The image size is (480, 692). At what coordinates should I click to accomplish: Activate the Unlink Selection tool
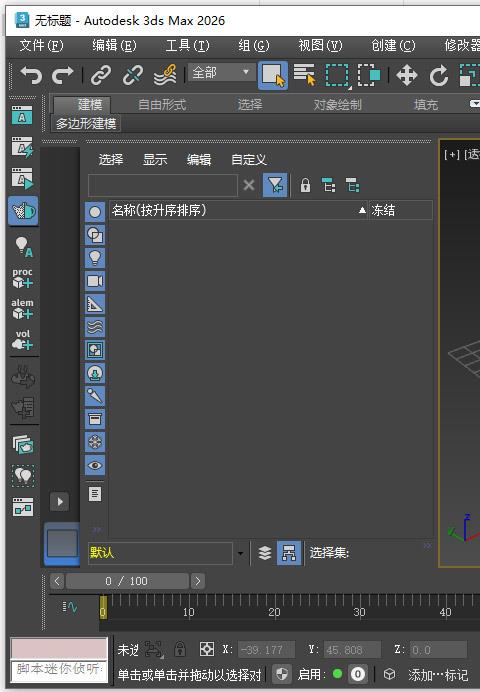(132, 75)
